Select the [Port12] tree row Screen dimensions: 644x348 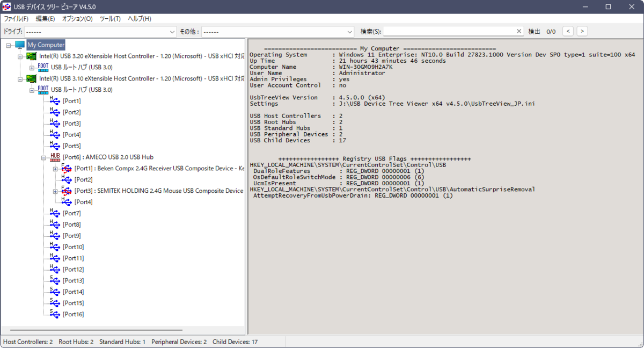(73, 270)
